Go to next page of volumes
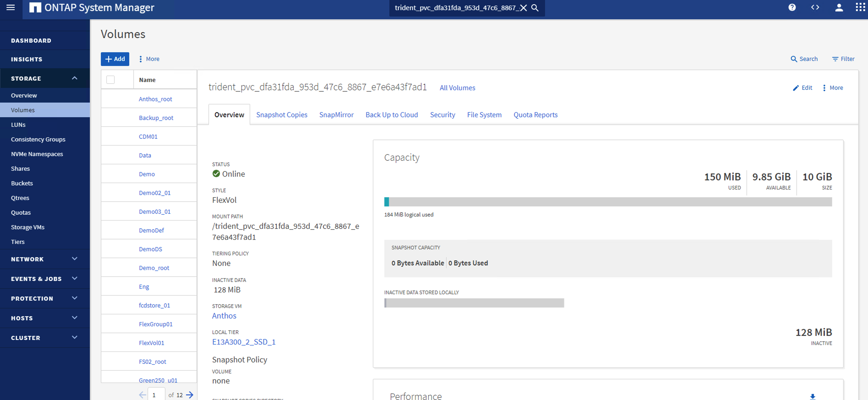Image resolution: width=868 pixels, height=400 pixels. pyautogui.click(x=190, y=395)
